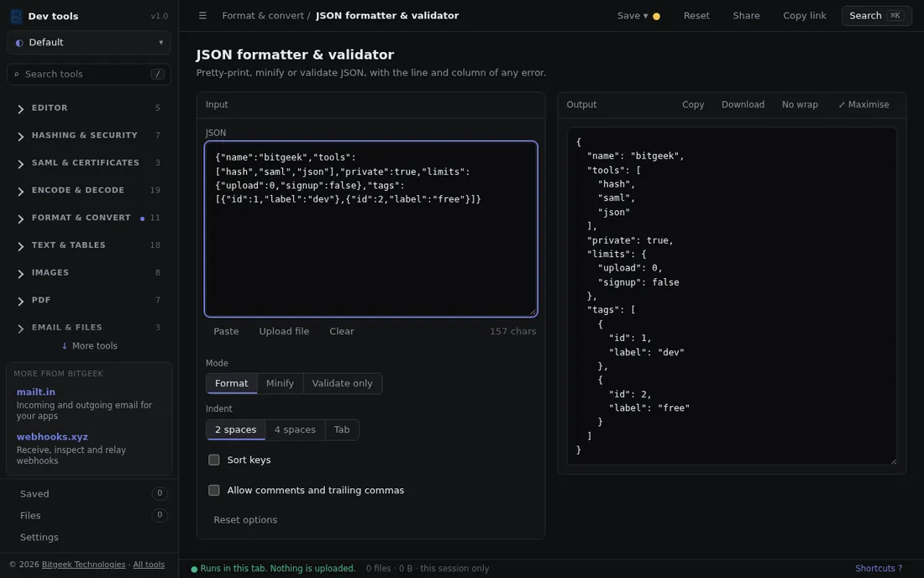Click the green status dot in footer
The height and width of the screenshot is (578, 924).
pos(194,569)
